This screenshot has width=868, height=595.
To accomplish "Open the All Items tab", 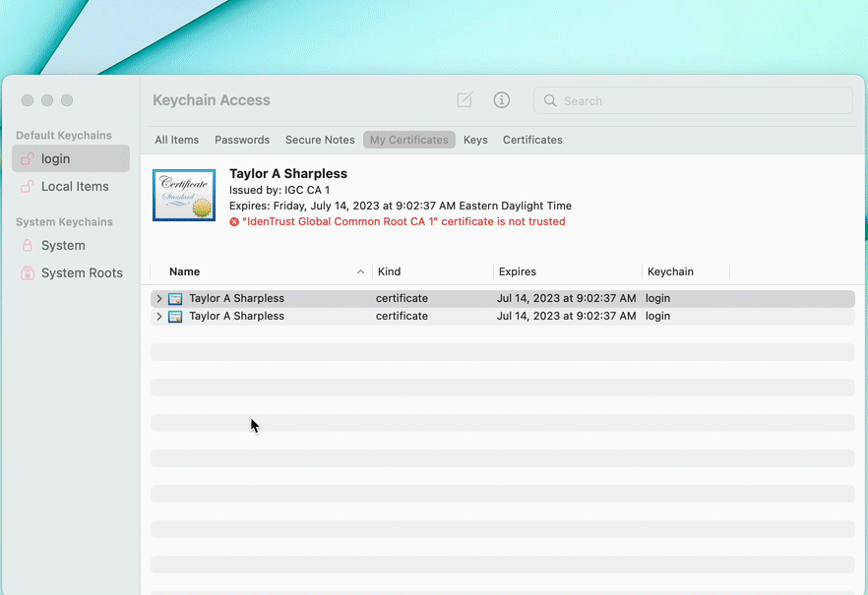I will [176, 140].
